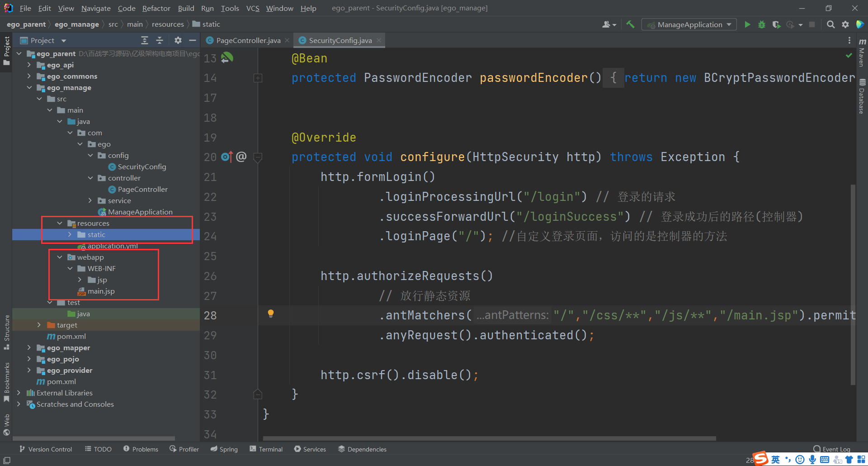The width and height of the screenshot is (868, 466).
Task: Open the TODO tool window
Action: tap(98, 449)
